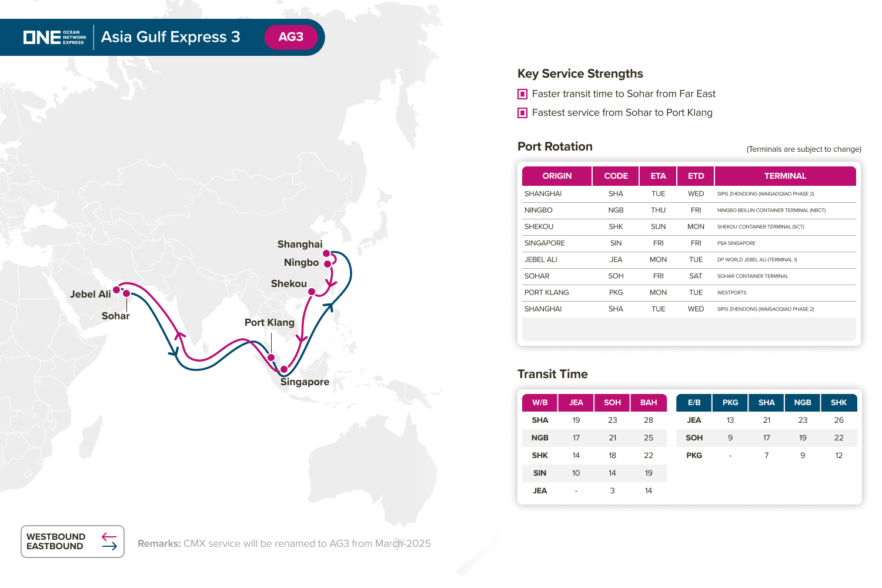This screenshot has height=588, width=882.
Task: Click the eastbound blue arrow in legend
Action: pyautogui.click(x=109, y=546)
